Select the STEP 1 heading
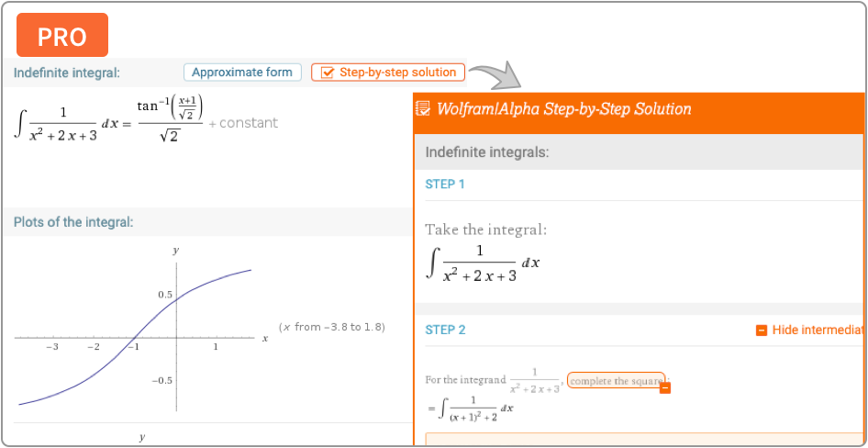Screen dimensions: 868x448 (445, 184)
